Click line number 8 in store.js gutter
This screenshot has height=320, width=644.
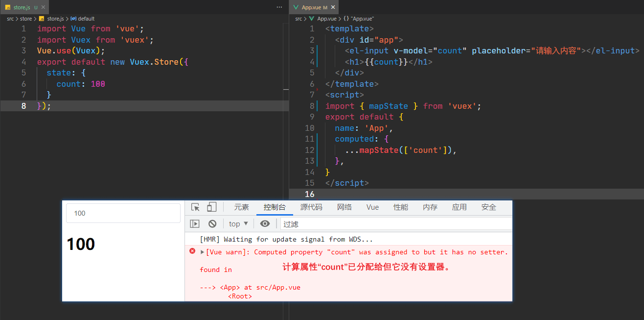click(24, 106)
